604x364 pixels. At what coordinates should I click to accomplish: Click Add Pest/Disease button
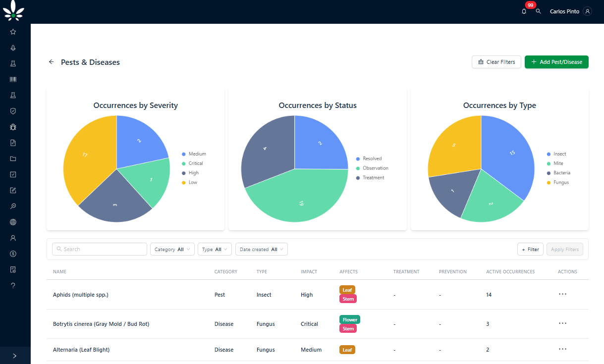click(x=556, y=62)
